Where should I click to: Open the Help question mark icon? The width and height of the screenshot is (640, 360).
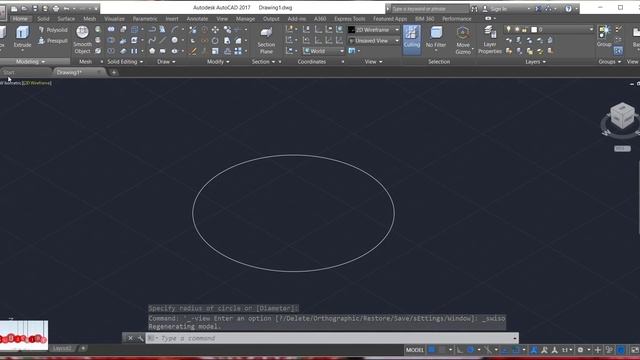568,9
